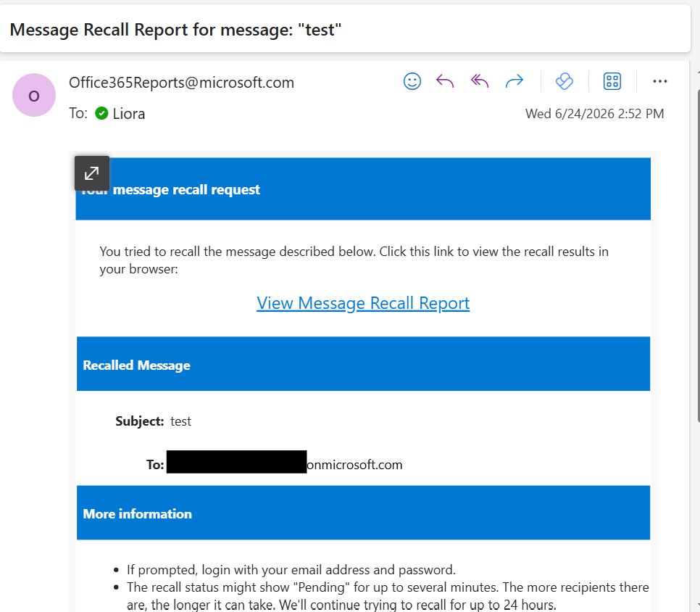Click the recall status 'Pending' bullet text

[388, 596]
